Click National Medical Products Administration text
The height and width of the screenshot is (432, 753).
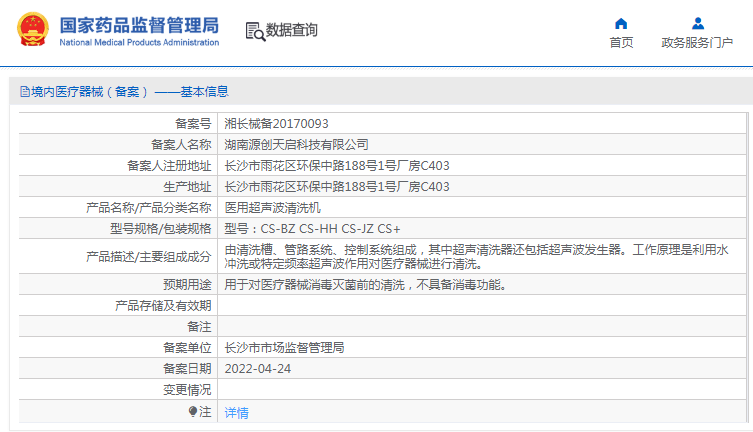click(x=139, y=43)
